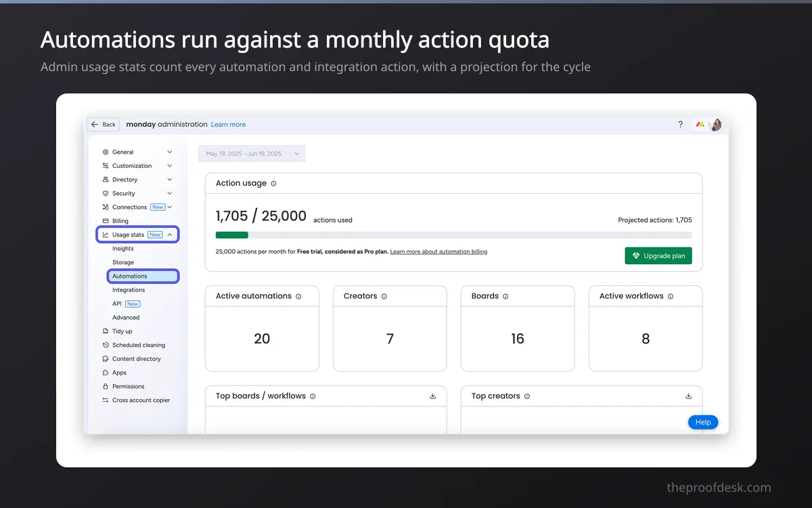Image resolution: width=812 pixels, height=508 pixels.
Task: Collapse the Usage stats section chevron
Action: (170, 235)
